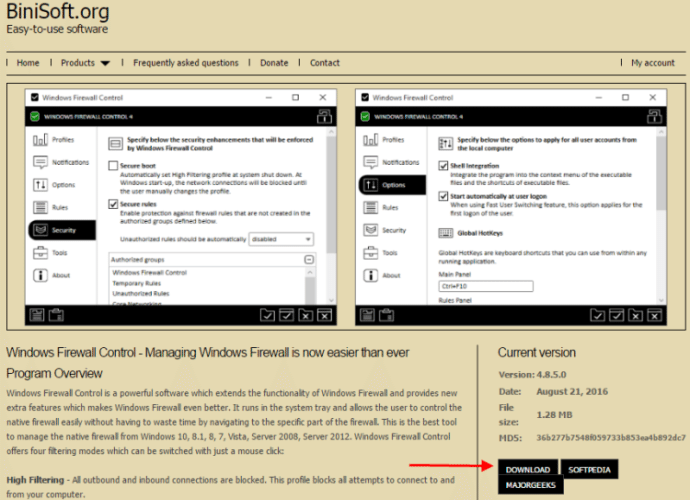
Task: Click first checkmark icon in right window footer
Action: (597, 315)
